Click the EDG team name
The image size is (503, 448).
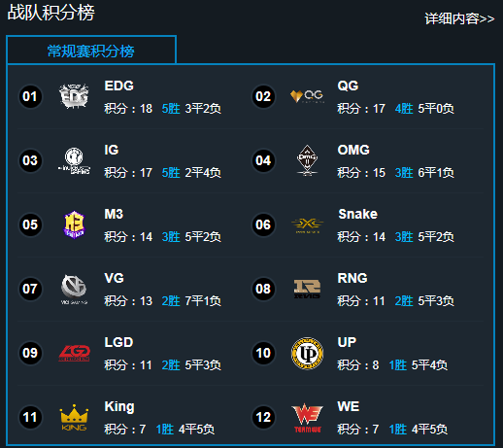[118, 86]
